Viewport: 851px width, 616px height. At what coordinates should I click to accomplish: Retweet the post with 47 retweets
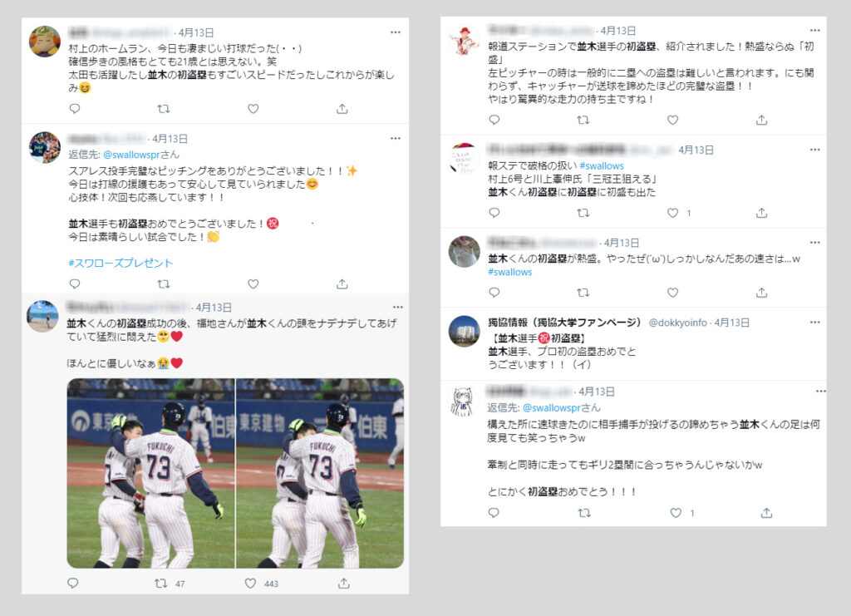pyautogui.click(x=160, y=584)
